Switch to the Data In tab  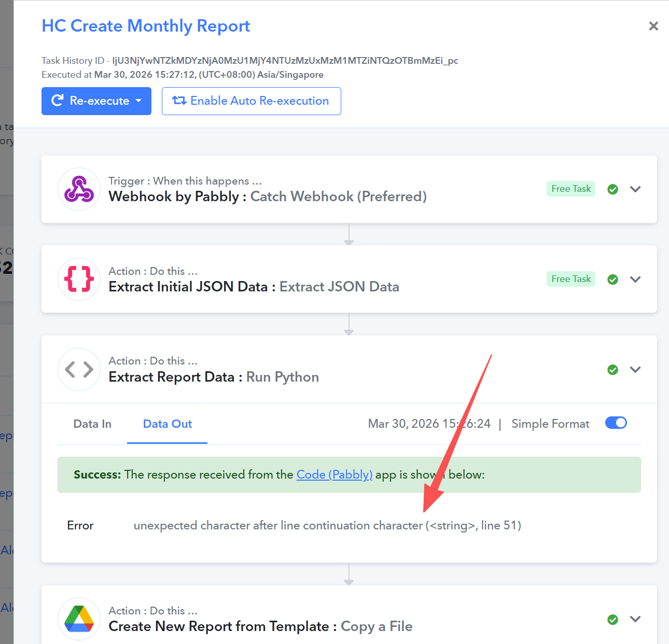pyautogui.click(x=92, y=424)
